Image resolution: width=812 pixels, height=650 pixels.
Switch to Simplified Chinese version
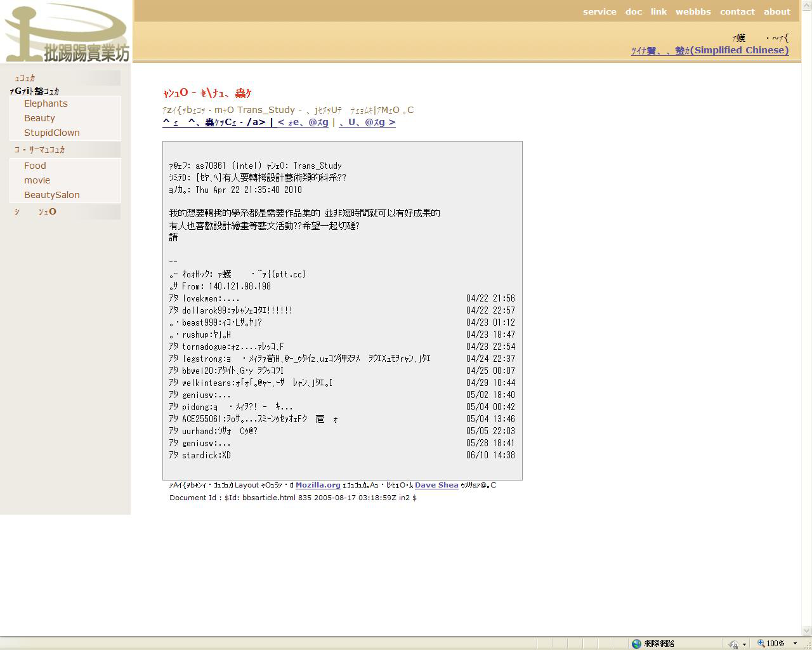click(x=710, y=50)
